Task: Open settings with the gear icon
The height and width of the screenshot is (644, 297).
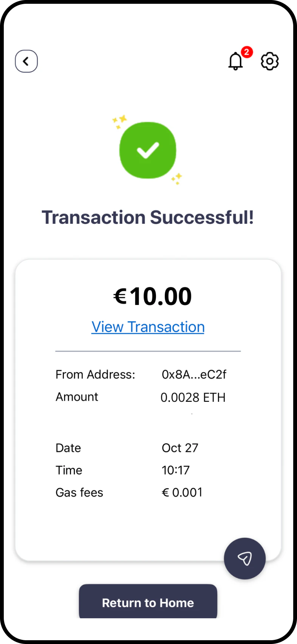Action: [270, 61]
